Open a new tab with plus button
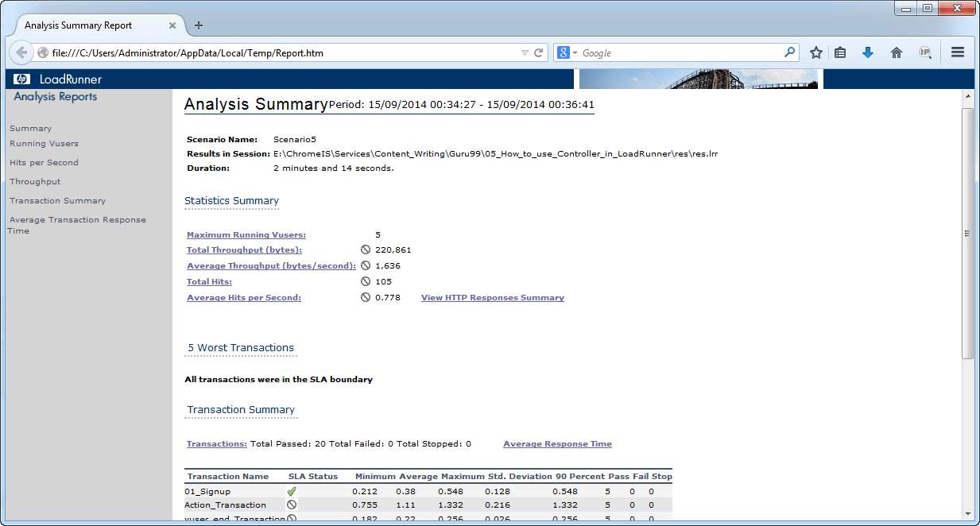 [x=199, y=25]
